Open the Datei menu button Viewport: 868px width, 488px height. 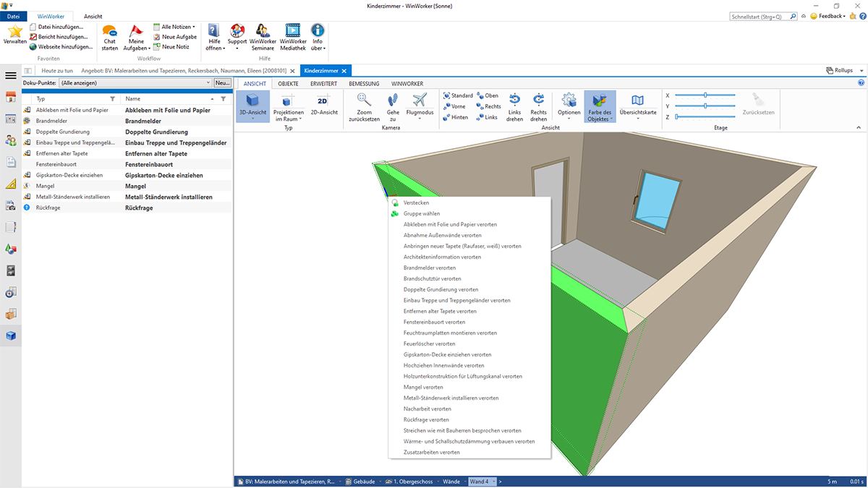[13, 16]
